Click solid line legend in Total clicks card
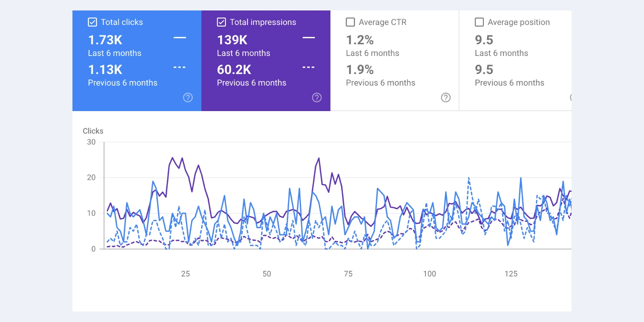The image size is (644, 322). click(180, 38)
